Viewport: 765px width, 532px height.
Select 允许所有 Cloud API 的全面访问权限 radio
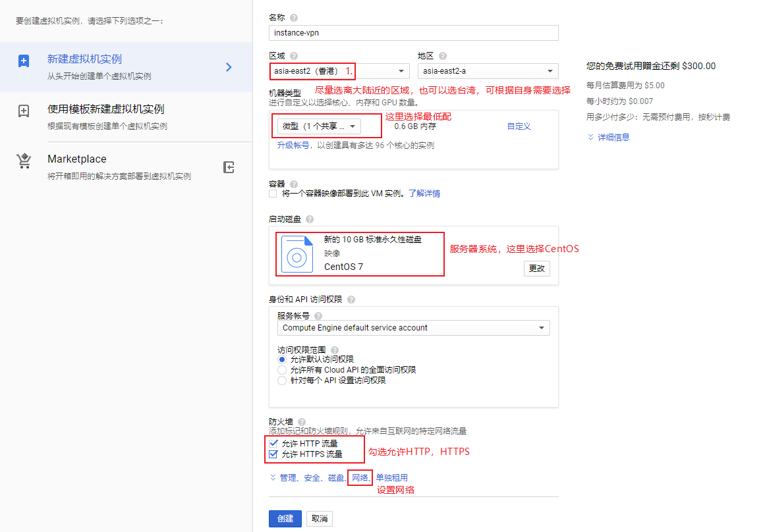[281, 370]
